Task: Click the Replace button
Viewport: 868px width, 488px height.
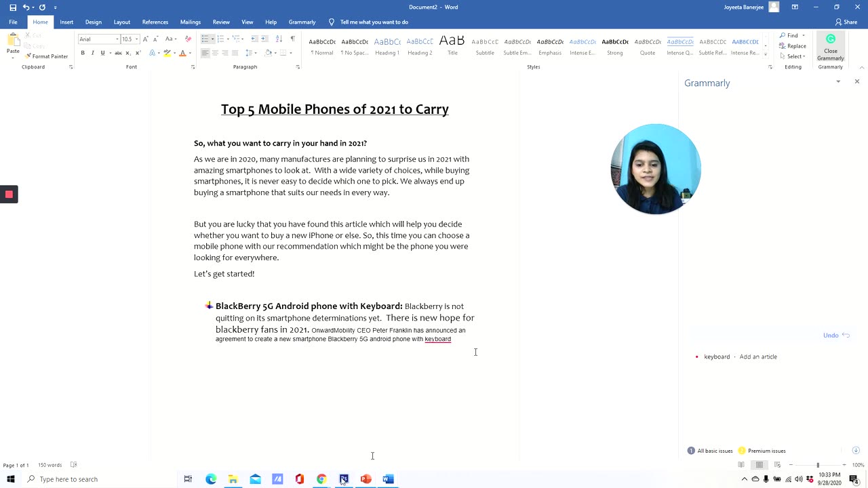Action: (x=793, y=46)
